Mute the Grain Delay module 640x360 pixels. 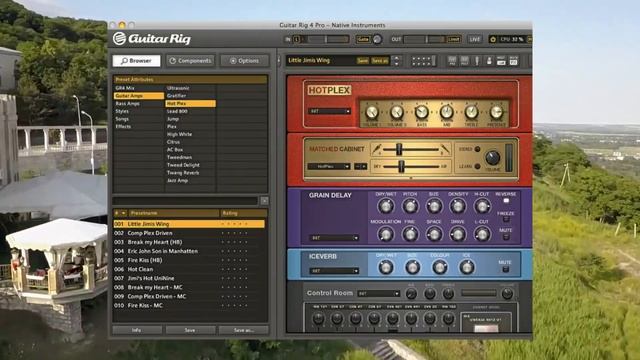coord(506,237)
